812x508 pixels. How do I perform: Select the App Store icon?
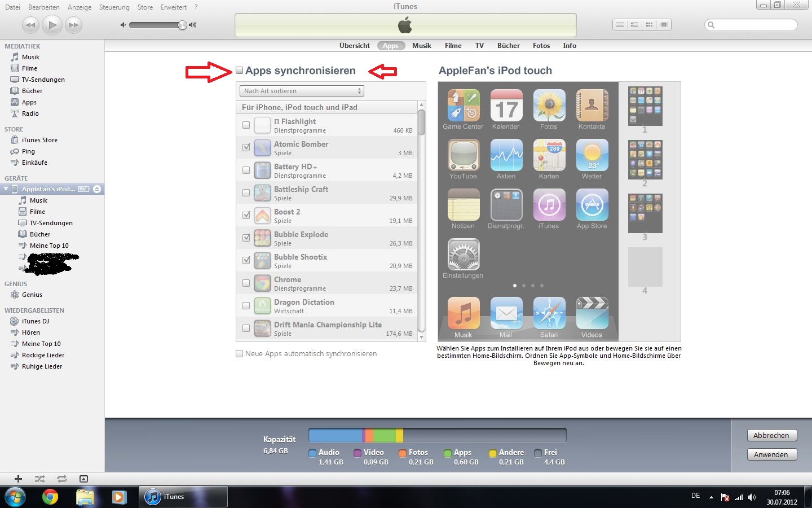(x=592, y=205)
